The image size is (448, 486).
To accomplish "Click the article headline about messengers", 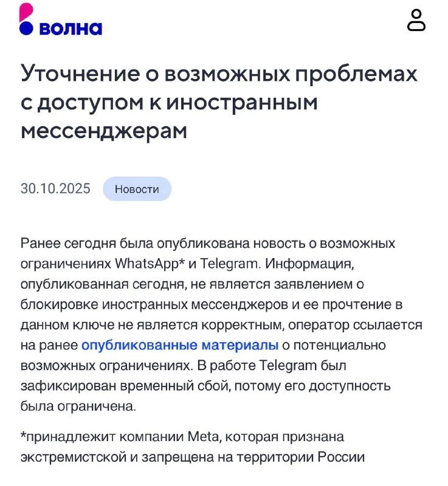I will click(x=219, y=102).
